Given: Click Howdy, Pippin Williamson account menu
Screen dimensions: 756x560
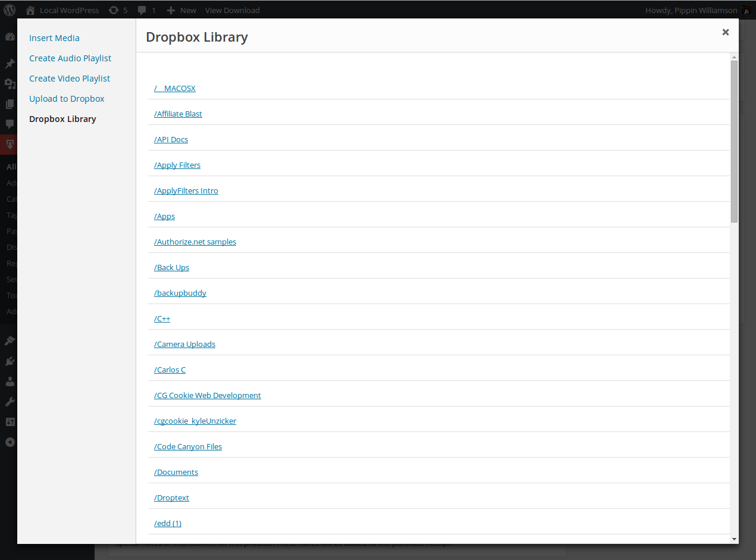Looking at the screenshot, I should 691,10.
